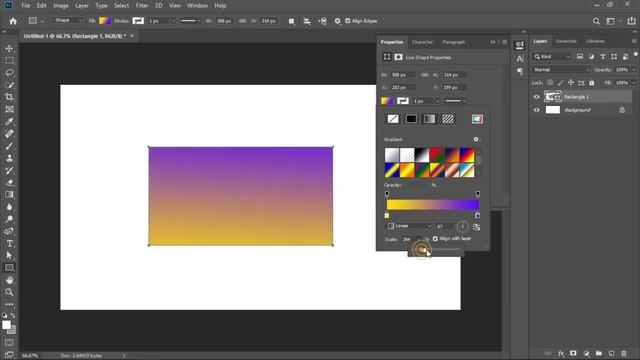Select the Eyedropper tool

click(x=9, y=122)
